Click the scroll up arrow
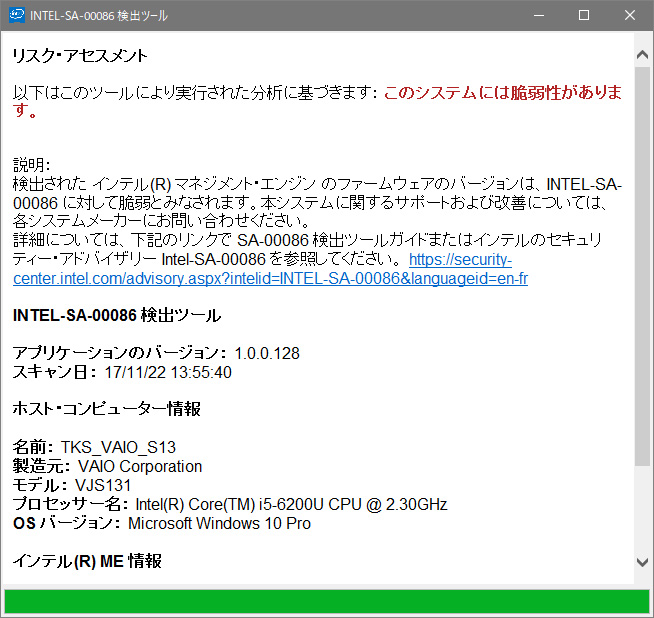Viewport: 654px width, 618px height. point(643,54)
